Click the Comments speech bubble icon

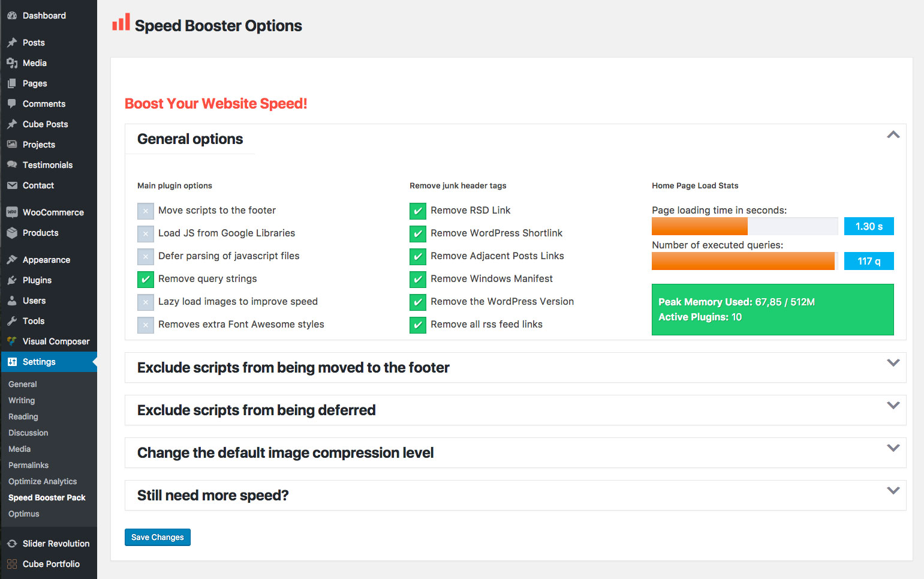click(12, 104)
